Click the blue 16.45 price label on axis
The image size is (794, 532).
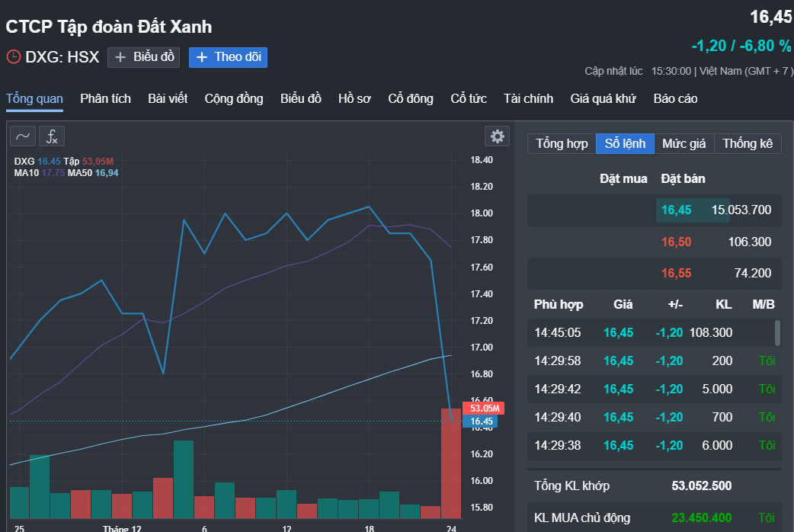pyautogui.click(x=480, y=421)
